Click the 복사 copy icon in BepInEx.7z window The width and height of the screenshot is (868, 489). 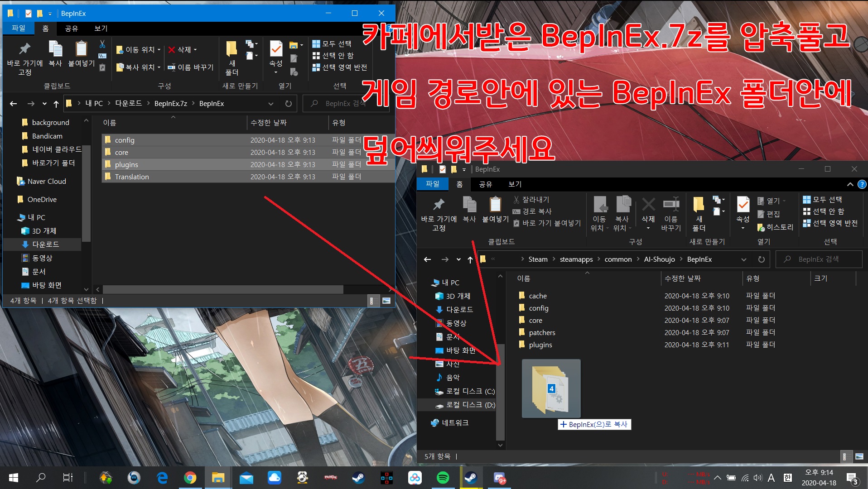pyautogui.click(x=55, y=53)
